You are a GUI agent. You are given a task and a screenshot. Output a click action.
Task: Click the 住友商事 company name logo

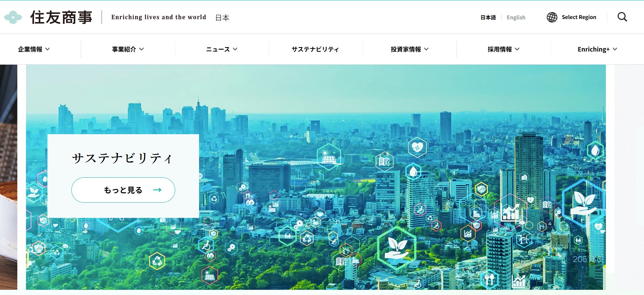(x=61, y=17)
